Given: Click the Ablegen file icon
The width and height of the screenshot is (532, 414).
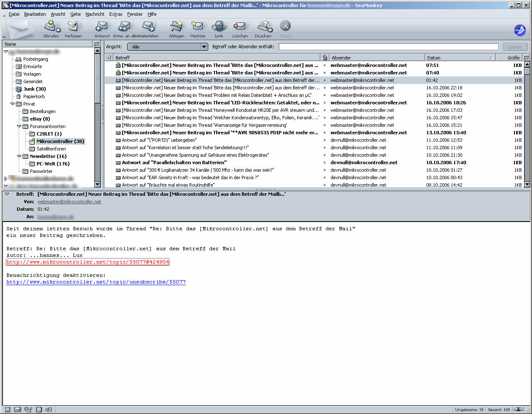Looking at the screenshot, I should pyautogui.click(x=176, y=26).
